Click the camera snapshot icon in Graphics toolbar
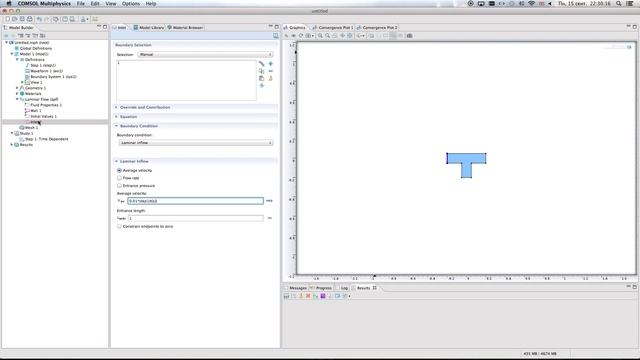 click(x=409, y=36)
